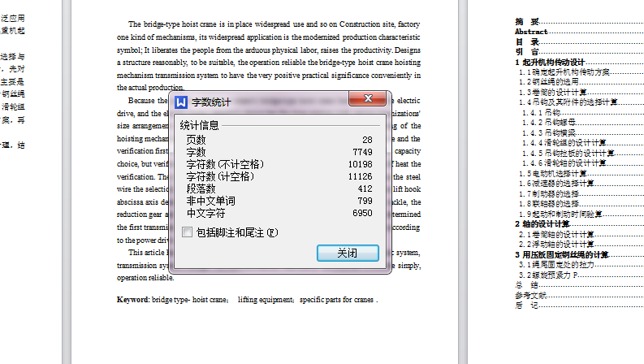
Task: Open contents entry 1.2 钢丝绳的选用
Action: tap(581, 82)
